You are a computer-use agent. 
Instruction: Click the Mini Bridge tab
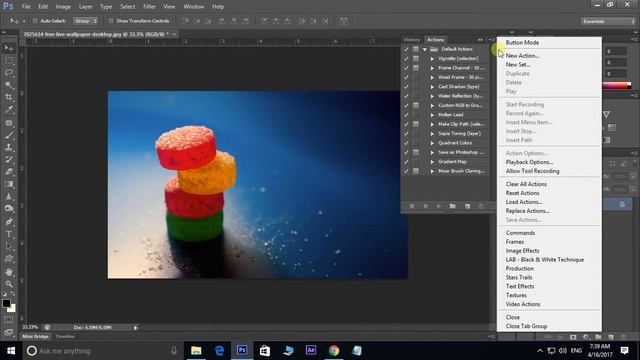point(36,336)
